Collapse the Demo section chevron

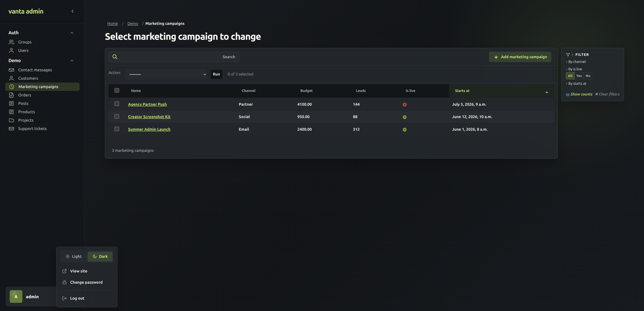click(x=72, y=61)
